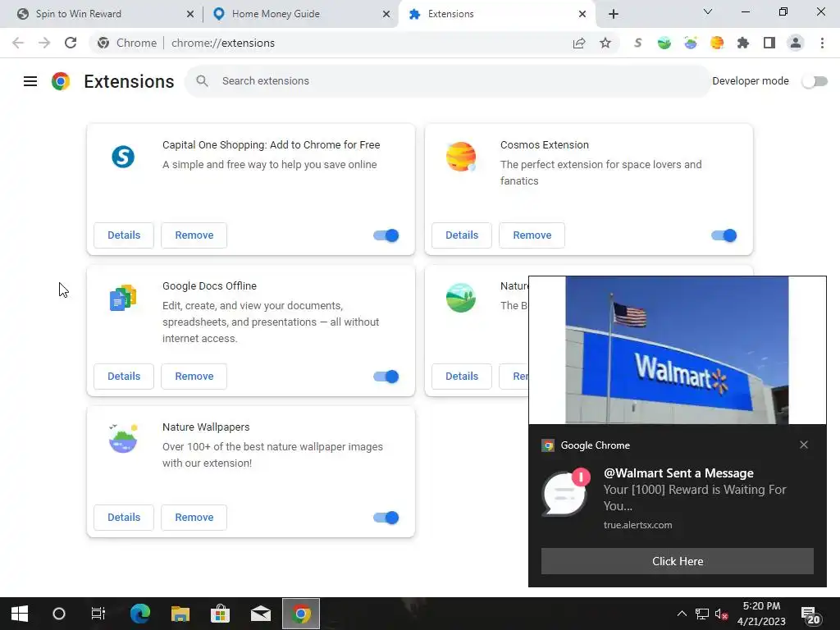Click the share this page icon

pos(579,43)
